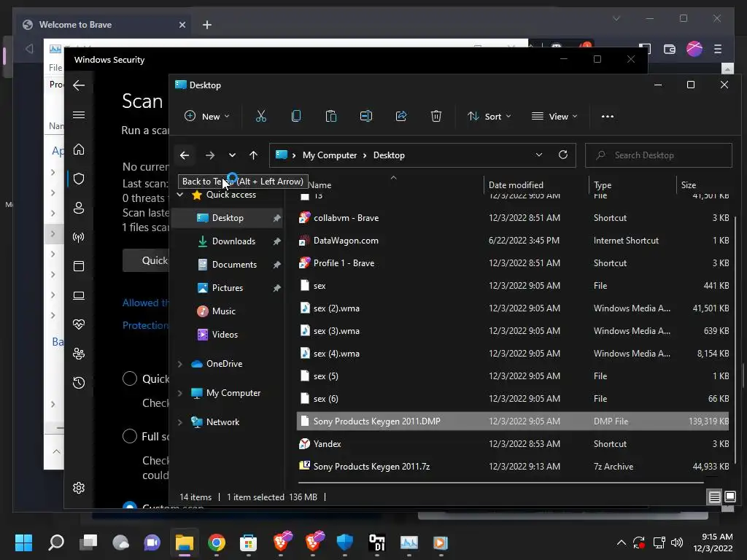
Task: Click the Rename icon in Explorer toolbar
Action: point(366,116)
